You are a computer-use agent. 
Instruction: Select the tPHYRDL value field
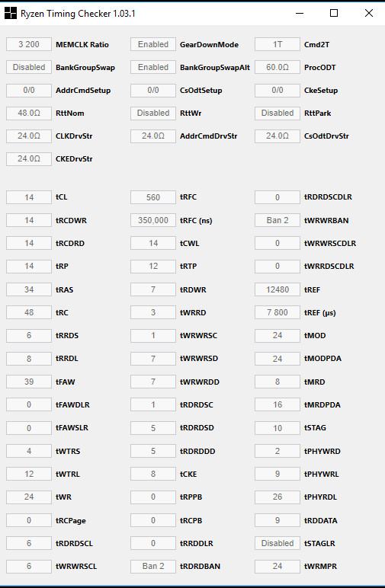[x=278, y=497]
